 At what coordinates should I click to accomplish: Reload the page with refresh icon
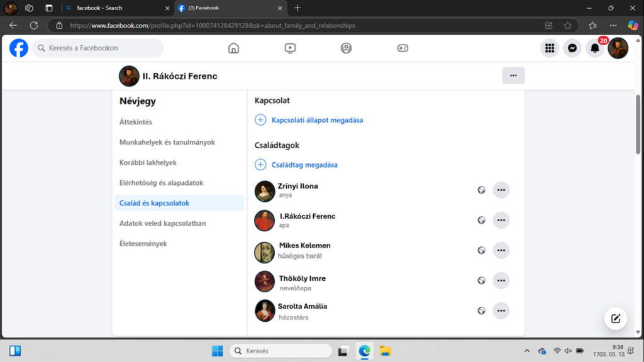point(34,25)
